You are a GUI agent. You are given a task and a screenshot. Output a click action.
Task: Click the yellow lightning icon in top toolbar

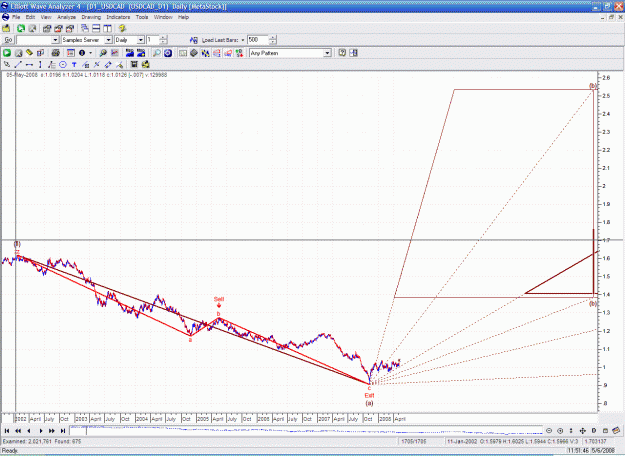click(x=122, y=28)
